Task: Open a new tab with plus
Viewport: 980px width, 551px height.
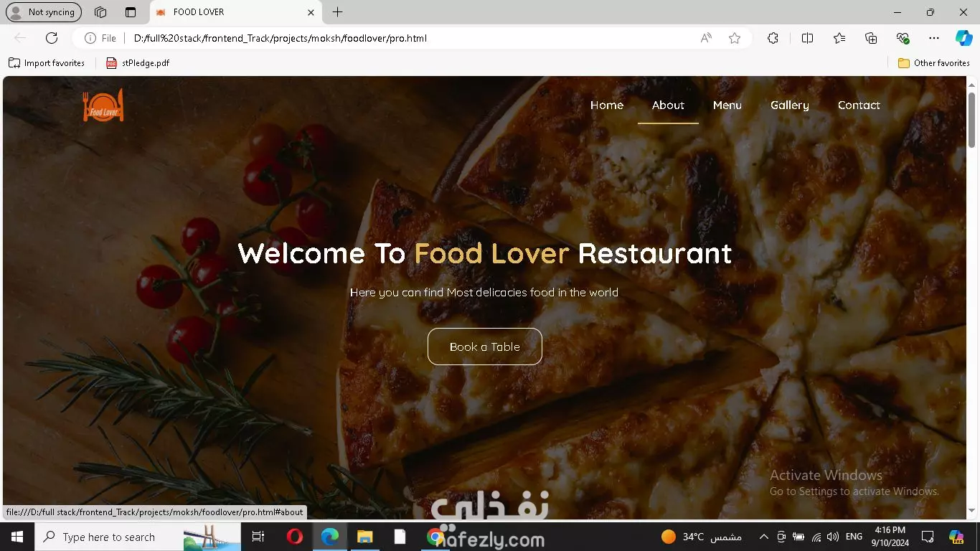Action: click(x=337, y=12)
